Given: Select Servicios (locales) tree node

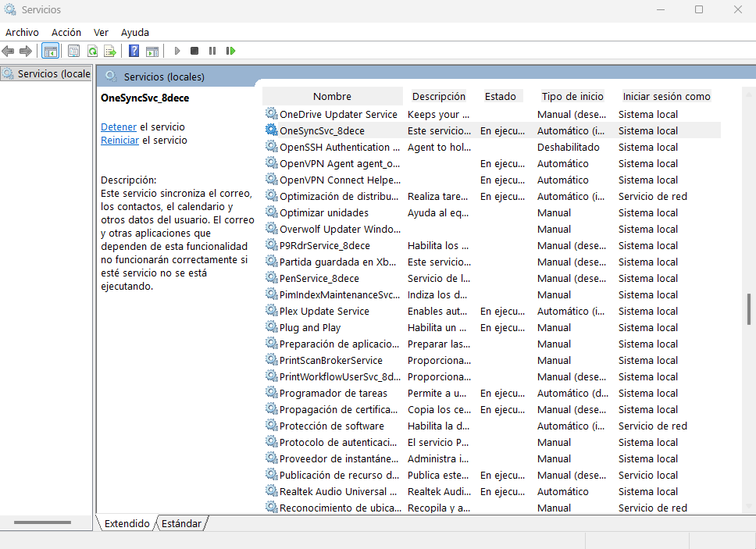Looking at the screenshot, I should click(x=46, y=73).
